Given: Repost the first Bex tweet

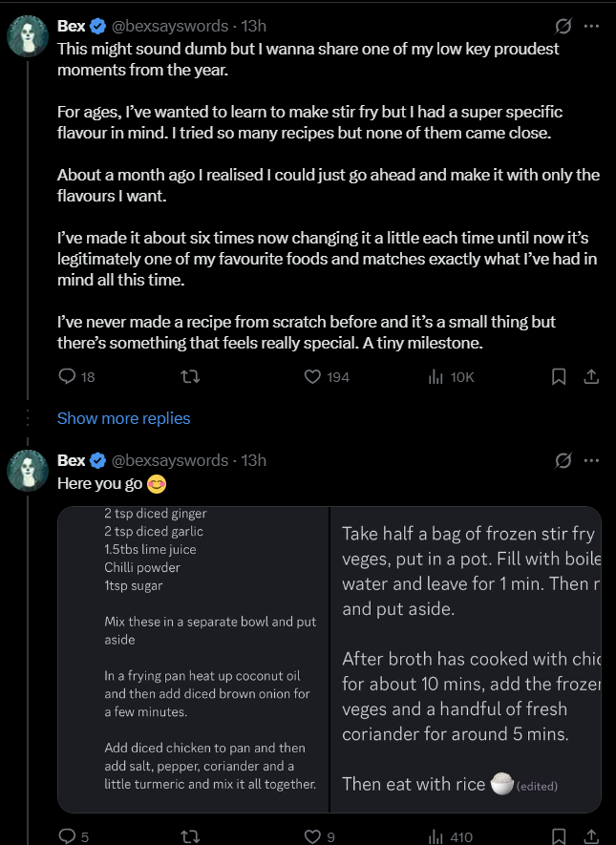Looking at the screenshot, I should 190,377.
